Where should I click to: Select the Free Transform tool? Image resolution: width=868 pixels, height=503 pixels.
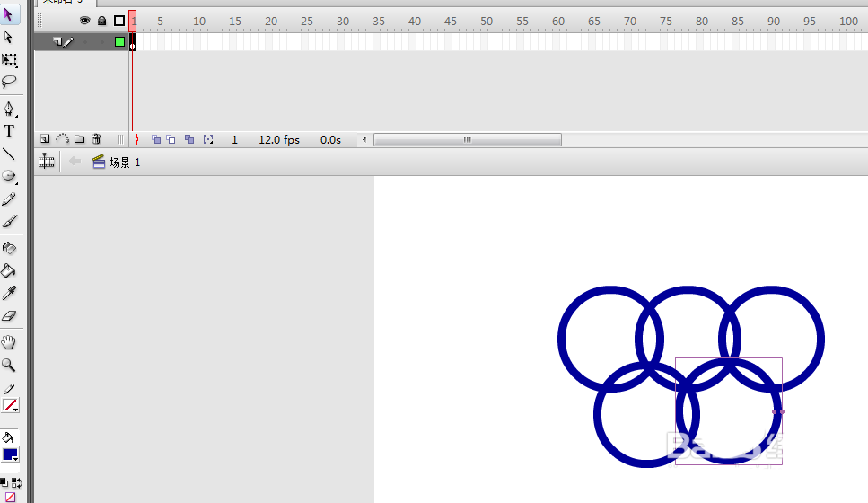pos(9,60)
